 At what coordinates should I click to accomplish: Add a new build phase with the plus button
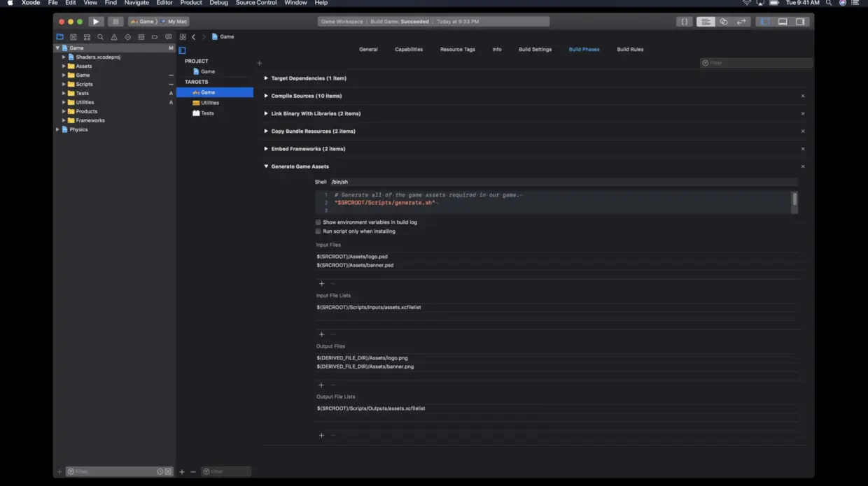pyautogui.click(x=260, y=63)
